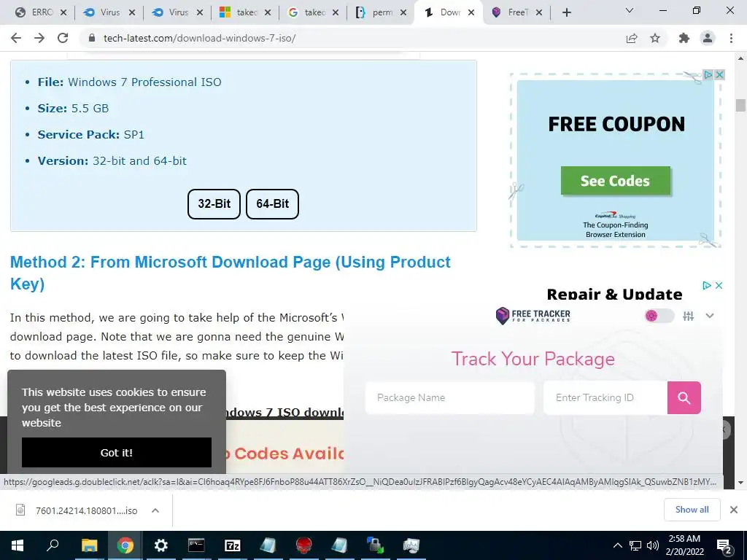747x560 pixels.
Task: Open network status tray icon
Action: (635, 545)
